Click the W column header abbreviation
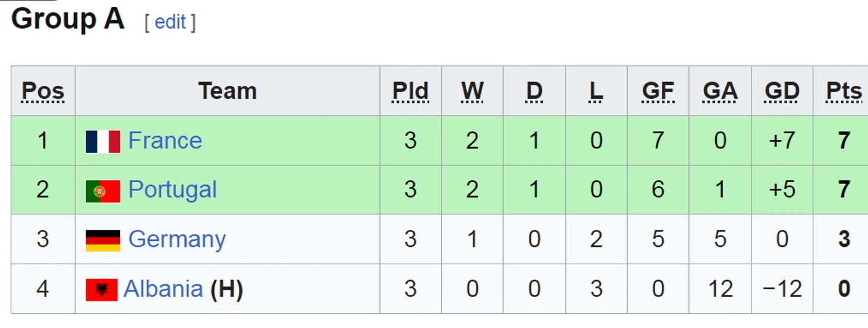This screenshot has width=868, height=328. coord(472,91)
